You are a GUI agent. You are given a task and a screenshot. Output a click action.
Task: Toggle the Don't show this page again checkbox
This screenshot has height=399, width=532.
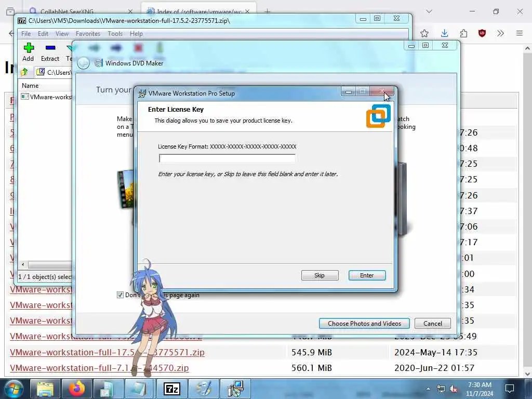coord(120,295)
